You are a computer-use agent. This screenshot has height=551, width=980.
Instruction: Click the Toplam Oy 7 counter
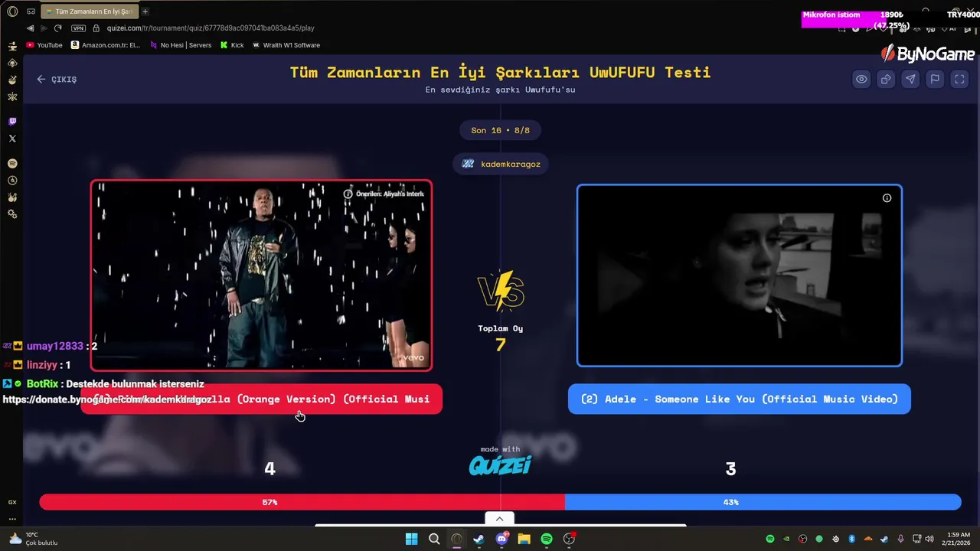501,337
